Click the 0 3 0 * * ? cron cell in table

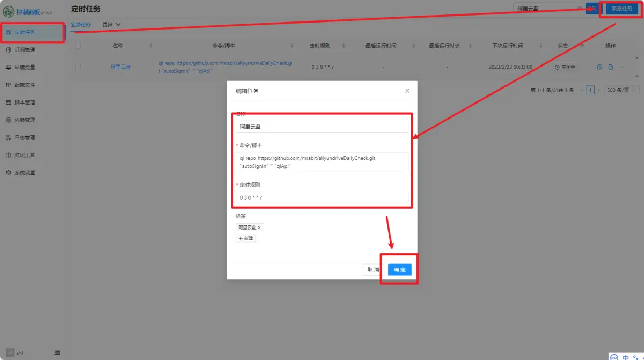(x=323, y=67)
